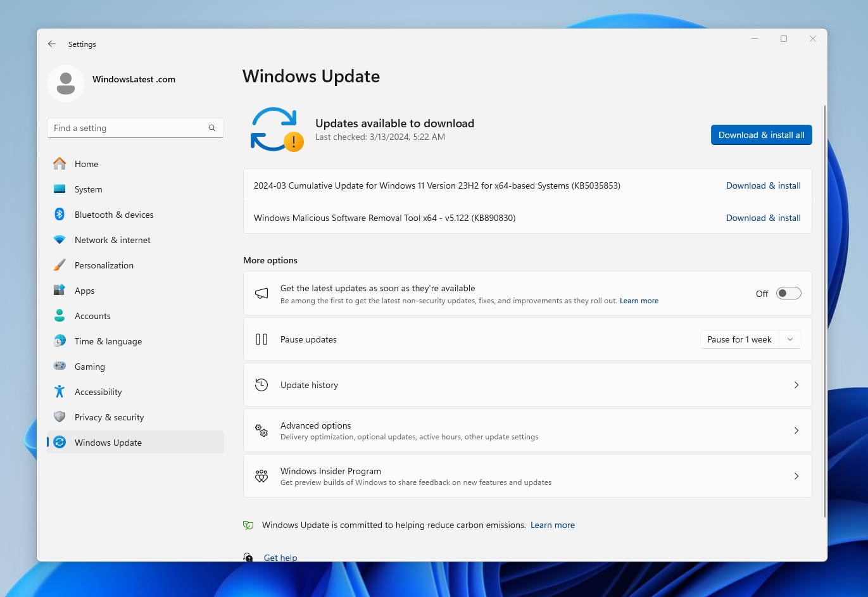
Task: Go to Time & language settings
Action: pyautogui.click(x=108, y=341)
